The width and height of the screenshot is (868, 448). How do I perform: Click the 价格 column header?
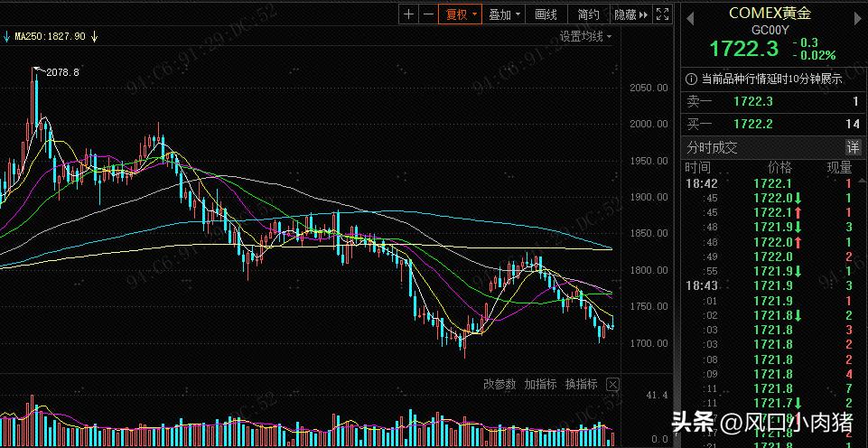[779, 167]
